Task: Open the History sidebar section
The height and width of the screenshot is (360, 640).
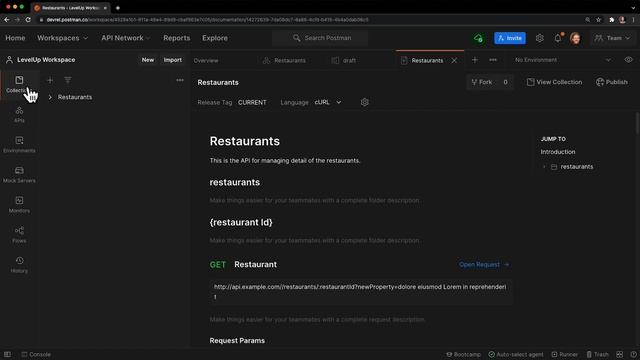Action: coord(19,264)
